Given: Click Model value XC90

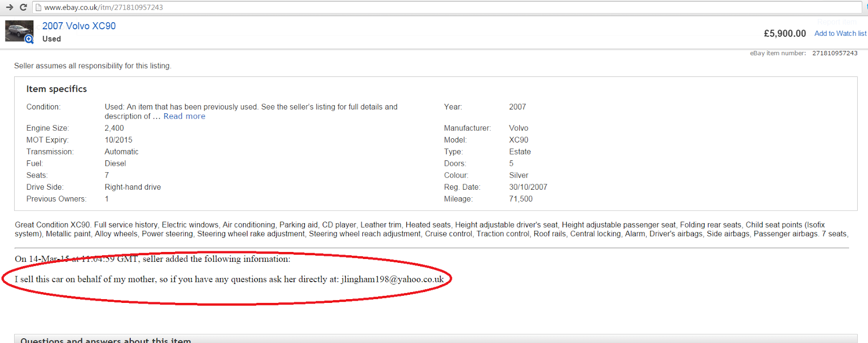Looking at the screenshot, I should click(519, 140).
